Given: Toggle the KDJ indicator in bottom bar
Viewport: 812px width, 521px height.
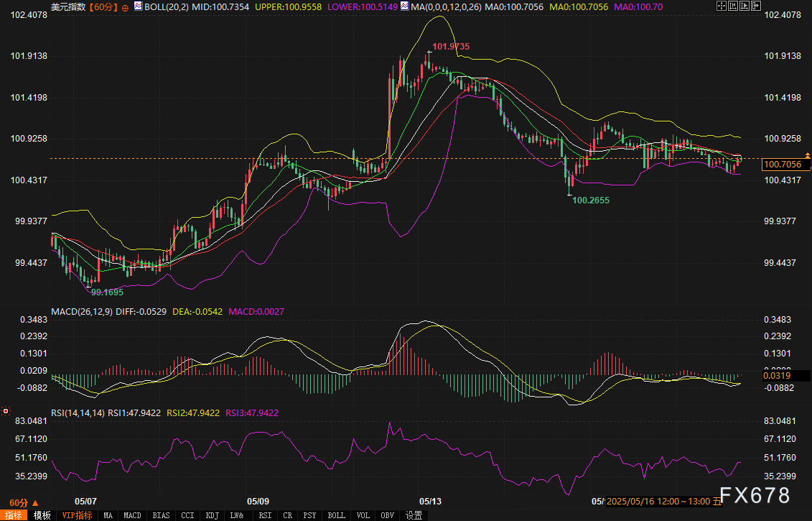Looking at the screenshot, I should [x=213, y=515].
